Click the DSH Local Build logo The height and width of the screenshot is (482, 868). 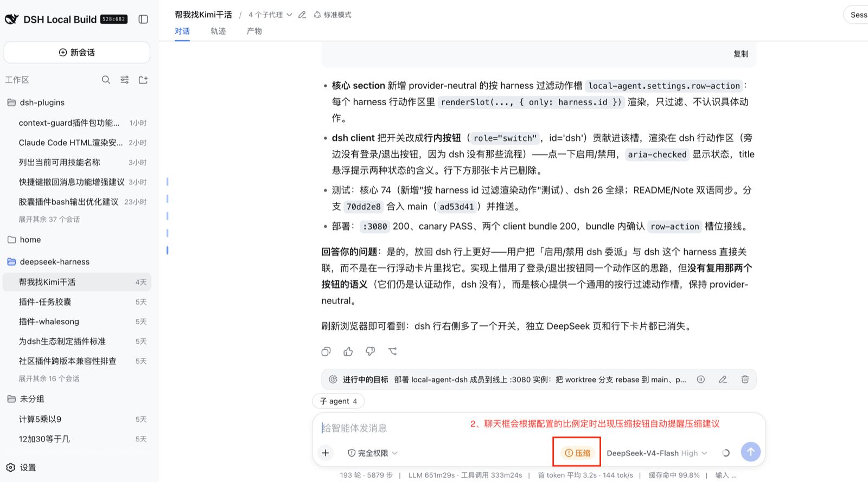coord(12,19)
